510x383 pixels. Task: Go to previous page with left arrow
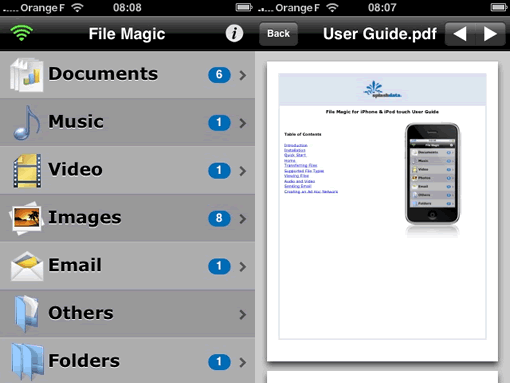(x=460, y=34)
